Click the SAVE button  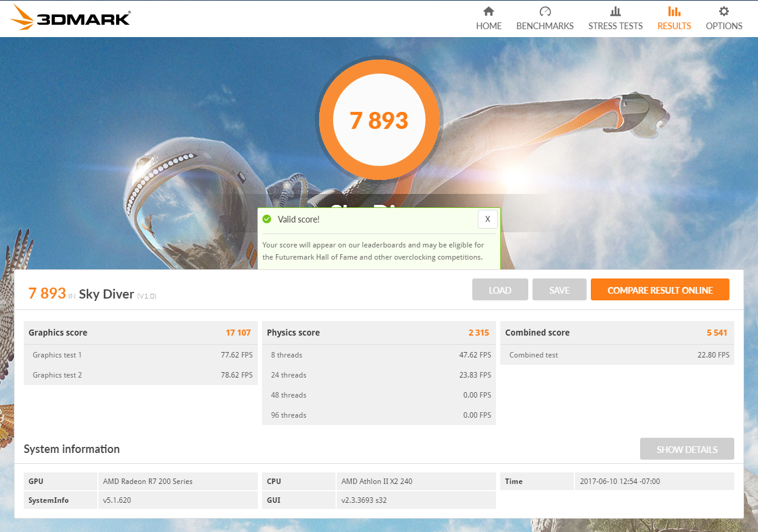point(559,290)
